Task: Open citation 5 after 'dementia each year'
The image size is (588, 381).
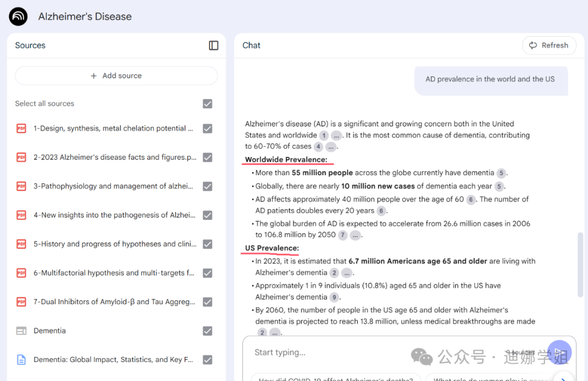Action: pyautogui.click(x=499, y=186)
